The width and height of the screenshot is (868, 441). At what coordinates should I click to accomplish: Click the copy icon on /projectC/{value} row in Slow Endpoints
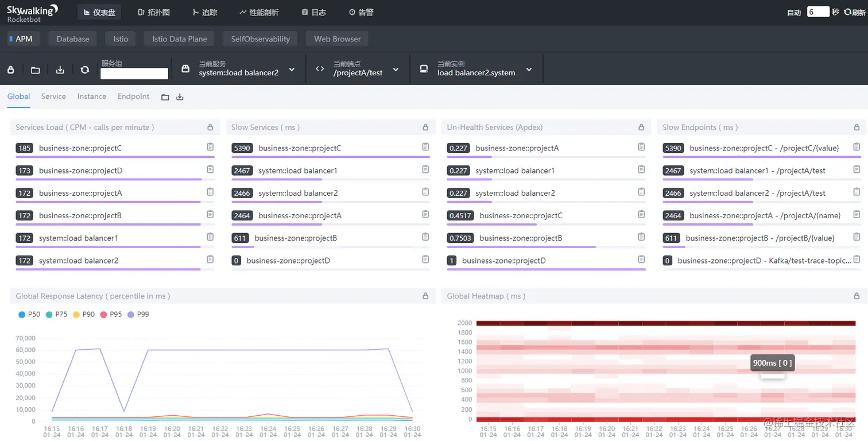point(857,147)
